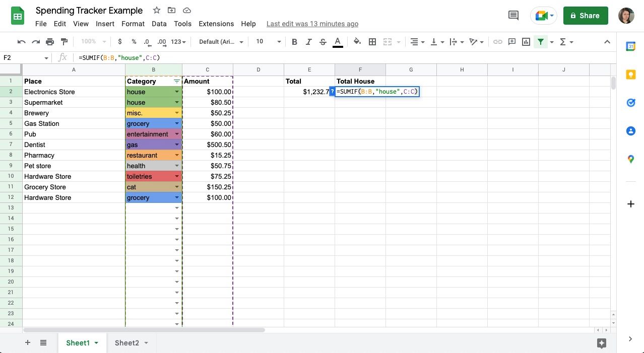Open the Google Meet call button
Viewport: 644px width, 353px height.
tap(544, 16)
